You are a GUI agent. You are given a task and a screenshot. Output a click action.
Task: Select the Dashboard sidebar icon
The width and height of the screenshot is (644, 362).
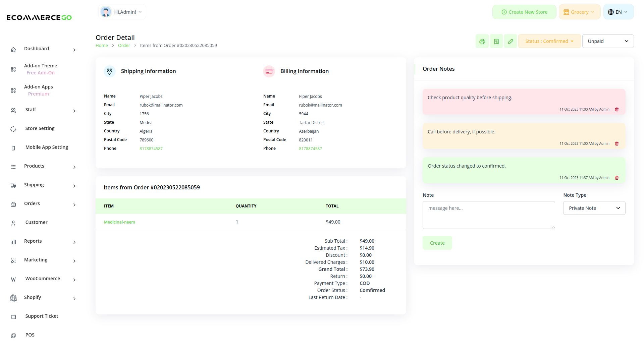tap(13, 49)
